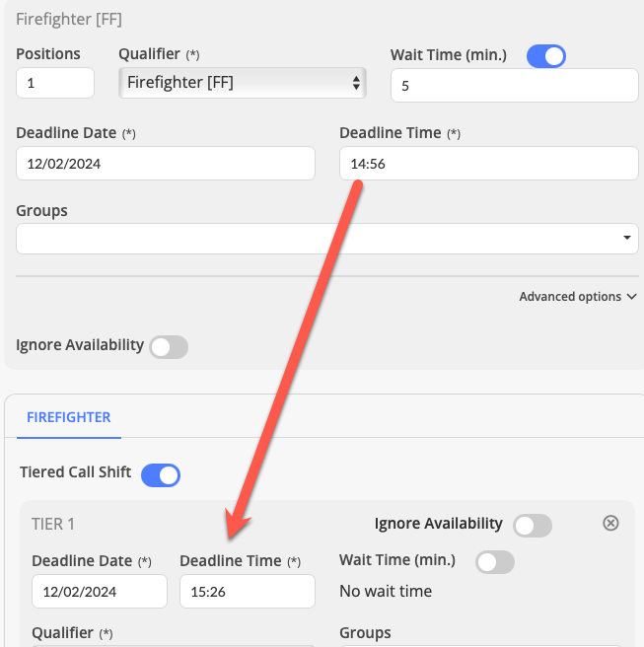
Task: Turn off the Tiered Call Shift toggle
Action: pos(161,475)
